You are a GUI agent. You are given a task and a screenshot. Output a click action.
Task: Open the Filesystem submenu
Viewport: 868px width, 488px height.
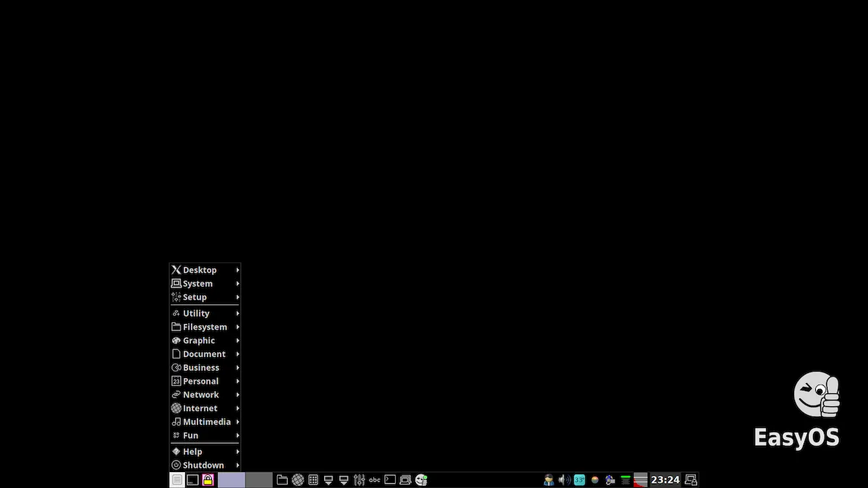[205, 327]
